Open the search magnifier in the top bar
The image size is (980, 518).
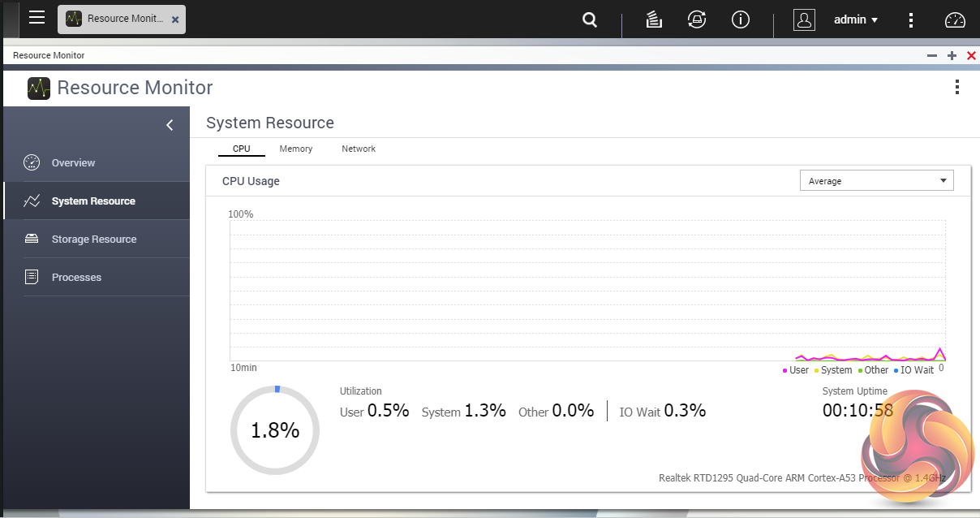coord(590,19)
